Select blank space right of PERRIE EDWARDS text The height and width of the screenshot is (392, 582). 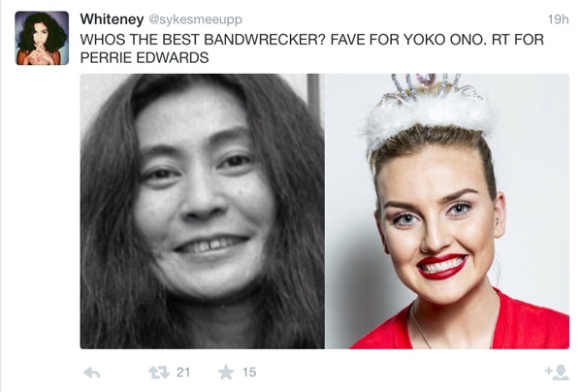pyautogui.click(x=388, y=58)
